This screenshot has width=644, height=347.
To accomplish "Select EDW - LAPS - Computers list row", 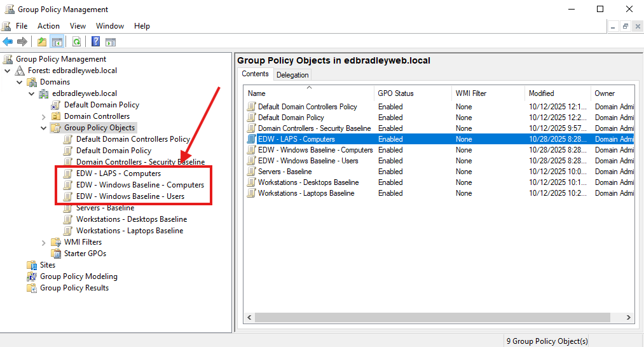I will pyautogui.click(x=439, y=139).
